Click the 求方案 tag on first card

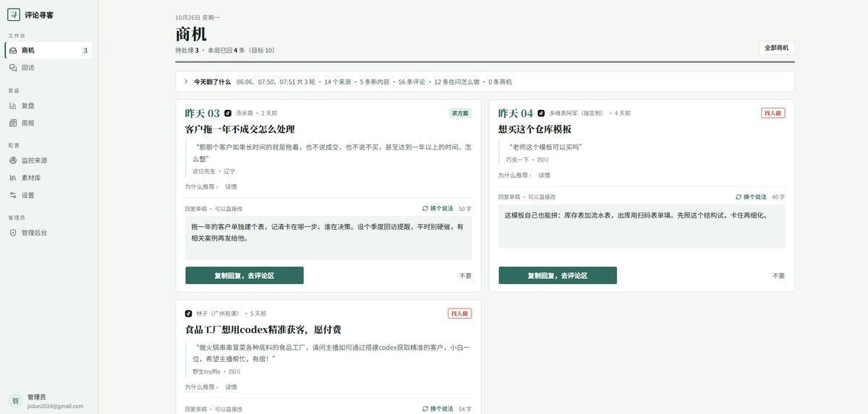(x=460, y=113)
